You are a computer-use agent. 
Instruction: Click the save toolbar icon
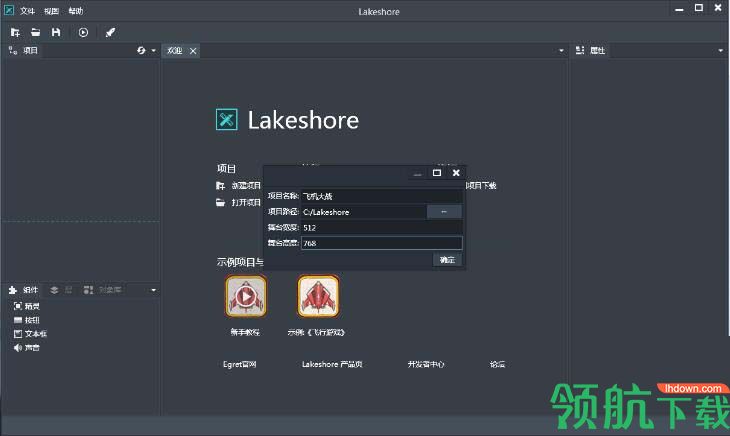[x=56, y=32]
